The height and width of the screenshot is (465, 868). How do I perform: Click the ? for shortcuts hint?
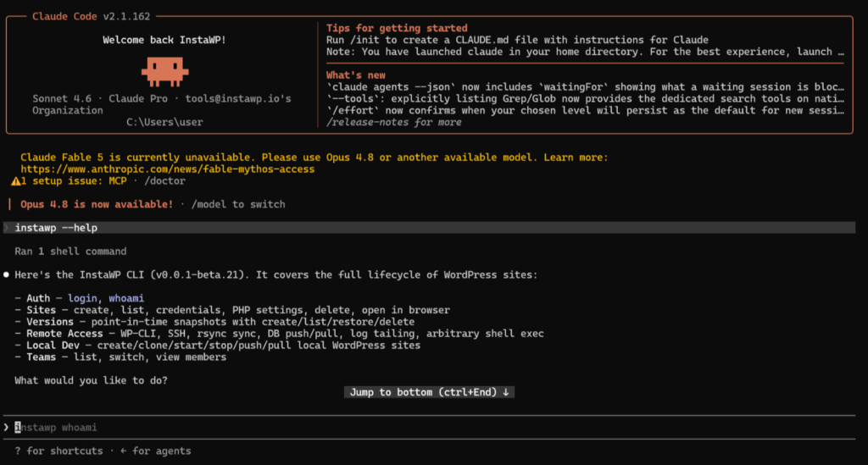coord(58,451)
